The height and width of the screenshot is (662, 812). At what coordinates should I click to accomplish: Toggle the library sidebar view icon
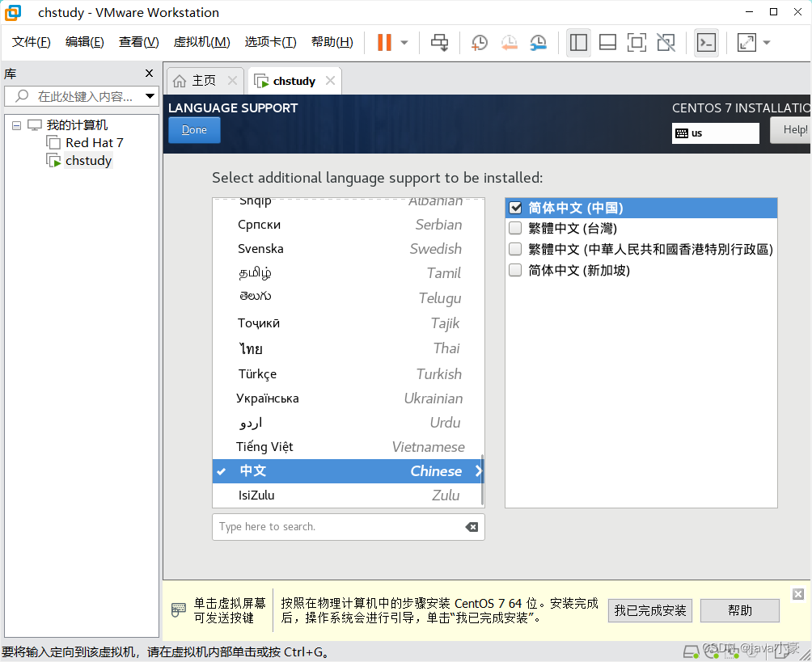[578, 43]
